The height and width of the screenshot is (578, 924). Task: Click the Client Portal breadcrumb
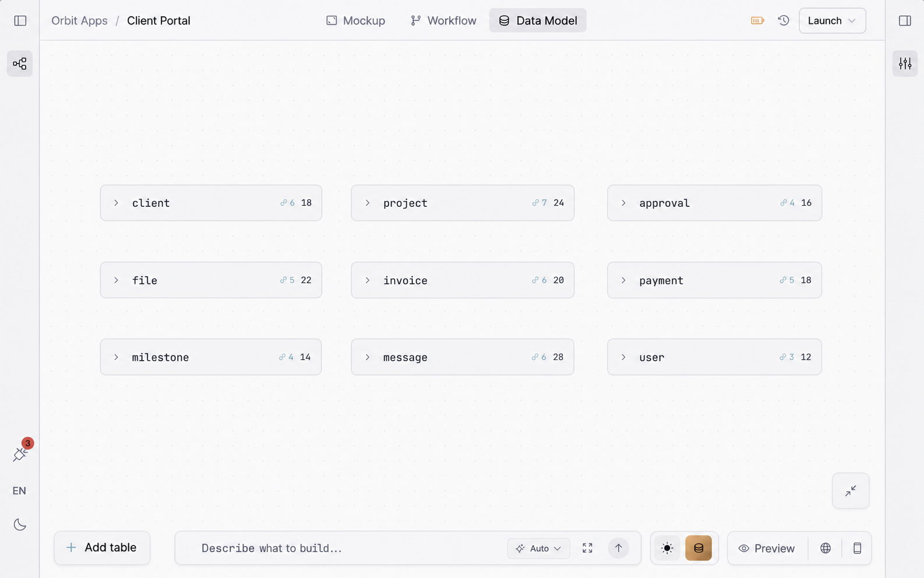[x=158, y=20]
